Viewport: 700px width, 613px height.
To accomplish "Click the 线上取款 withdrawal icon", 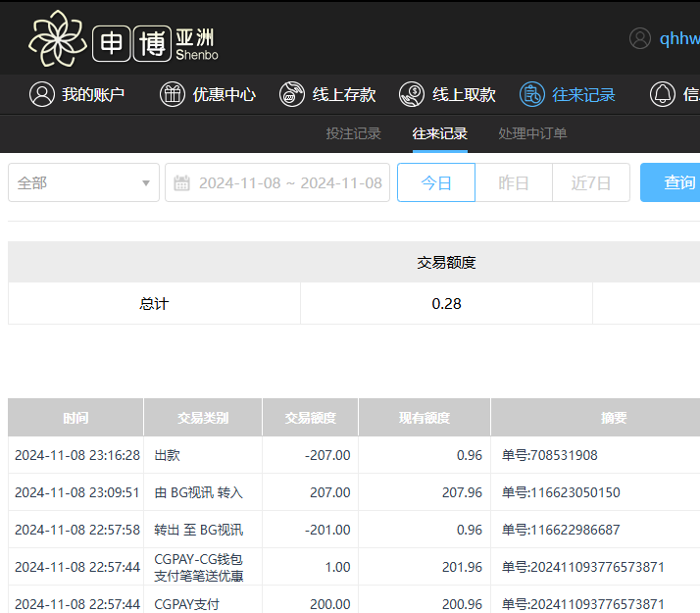I will (412, 94).
